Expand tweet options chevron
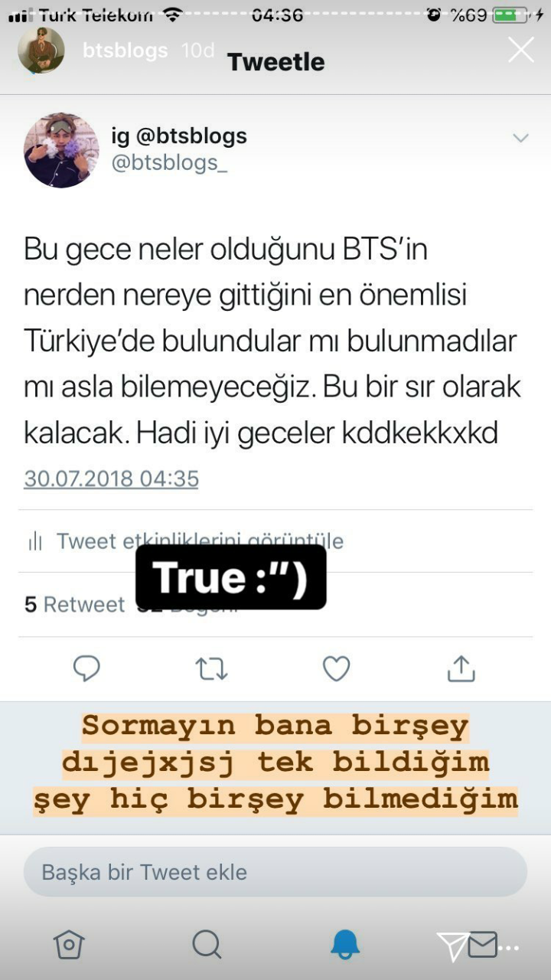551x980 pixels. click(x=520, y=138)
